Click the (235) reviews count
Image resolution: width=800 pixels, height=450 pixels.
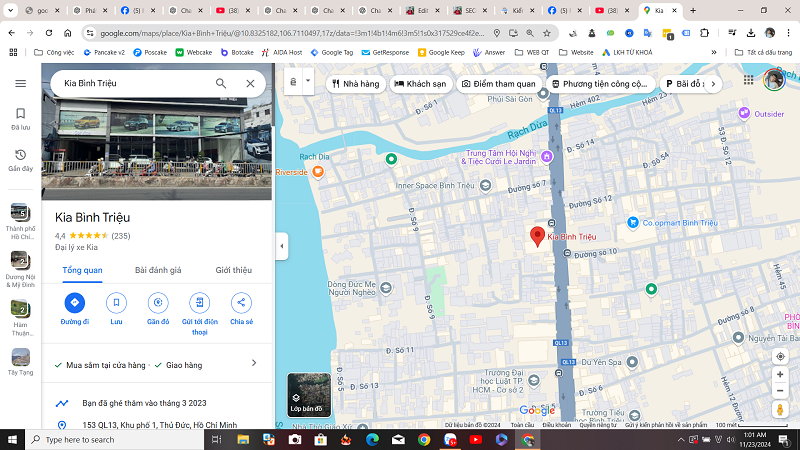pos(121,236)
